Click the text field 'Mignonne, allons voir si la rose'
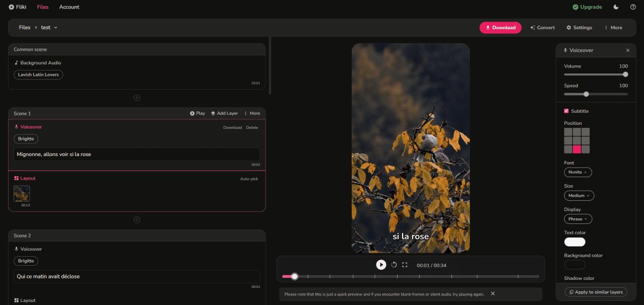Screen dimensions: 644x305 pos(137,154)
